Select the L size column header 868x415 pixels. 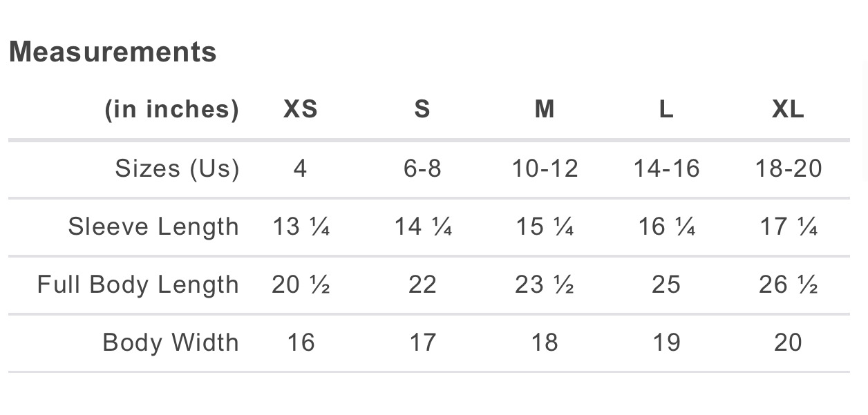[666, 109]
